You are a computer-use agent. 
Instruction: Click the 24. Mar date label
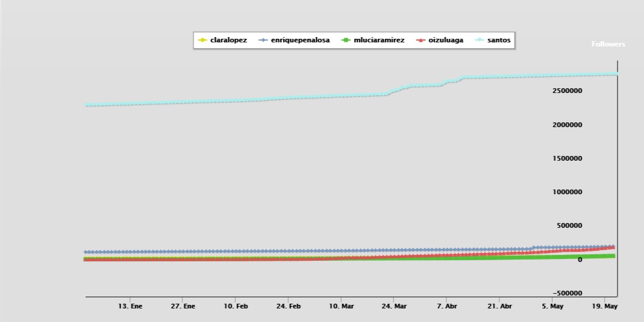[x=393, y=307]
